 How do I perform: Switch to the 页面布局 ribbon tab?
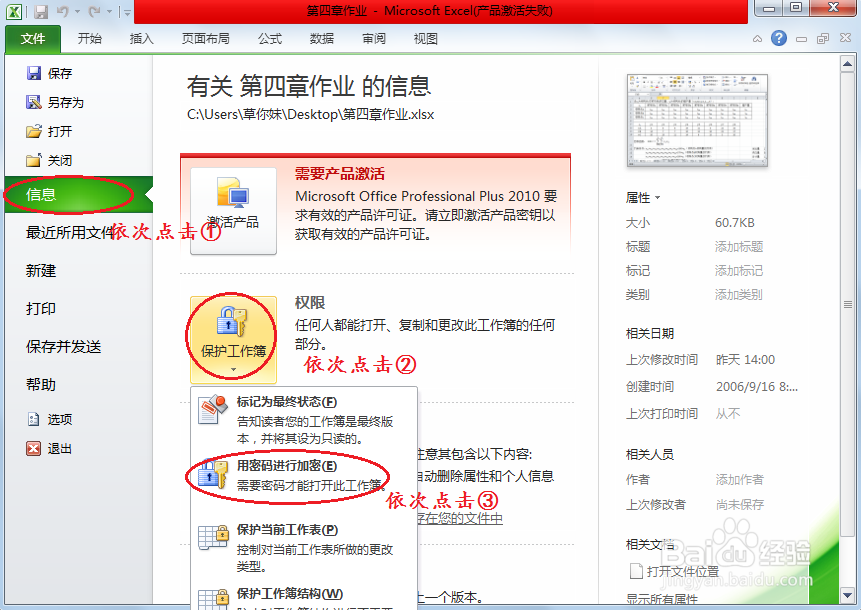[206, 39]
